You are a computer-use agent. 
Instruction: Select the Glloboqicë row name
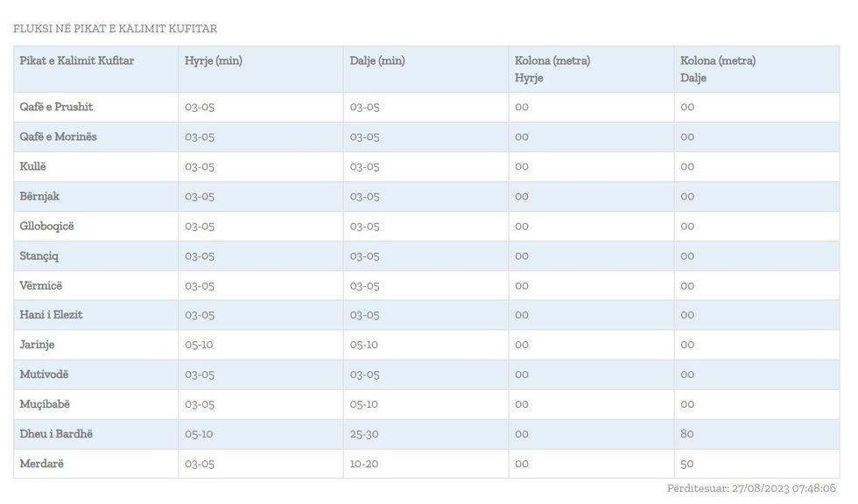coord(47,226)
